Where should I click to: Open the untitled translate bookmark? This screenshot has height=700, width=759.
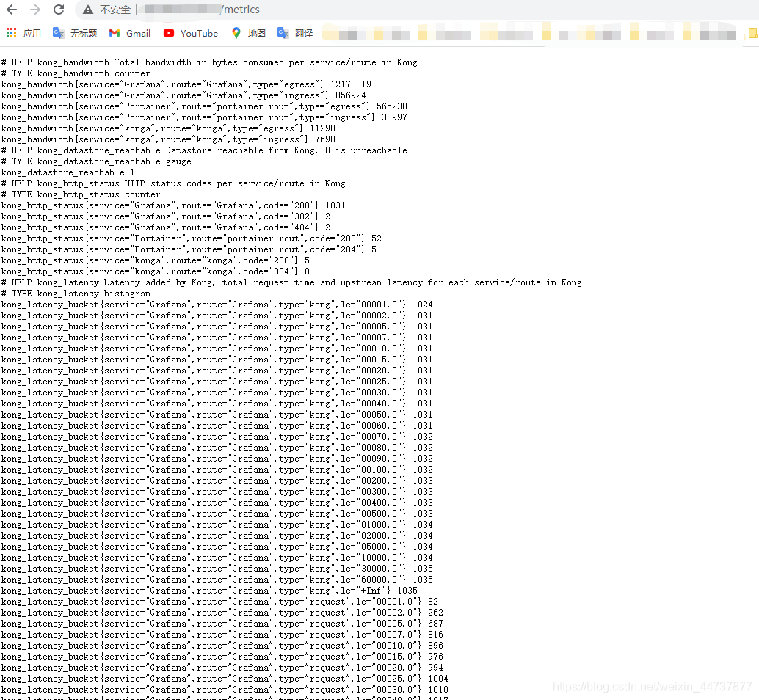[x=75, y=33]
